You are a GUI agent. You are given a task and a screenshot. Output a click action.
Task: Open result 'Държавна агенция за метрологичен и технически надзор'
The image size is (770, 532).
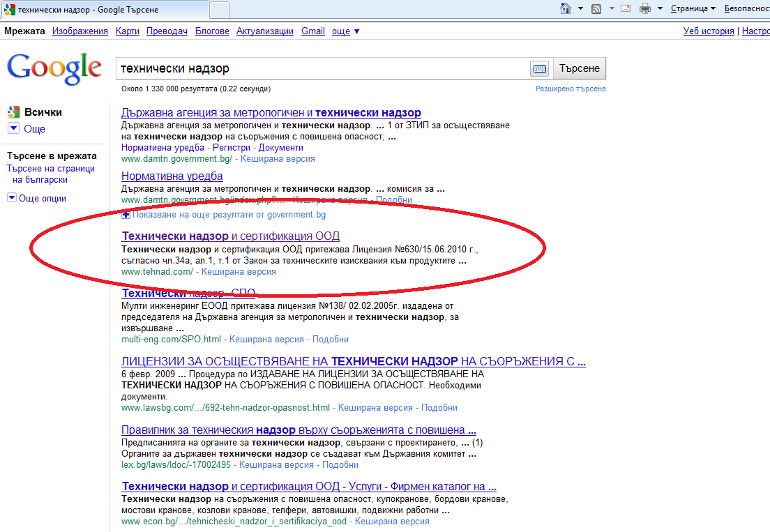(271, 112)
